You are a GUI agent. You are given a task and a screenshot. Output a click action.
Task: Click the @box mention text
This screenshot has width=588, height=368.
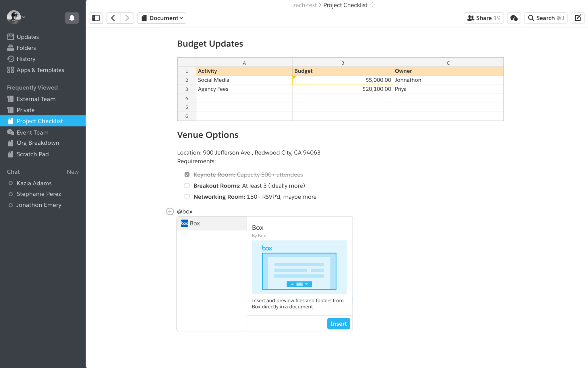pyautogui.click(x=185, y=212)
